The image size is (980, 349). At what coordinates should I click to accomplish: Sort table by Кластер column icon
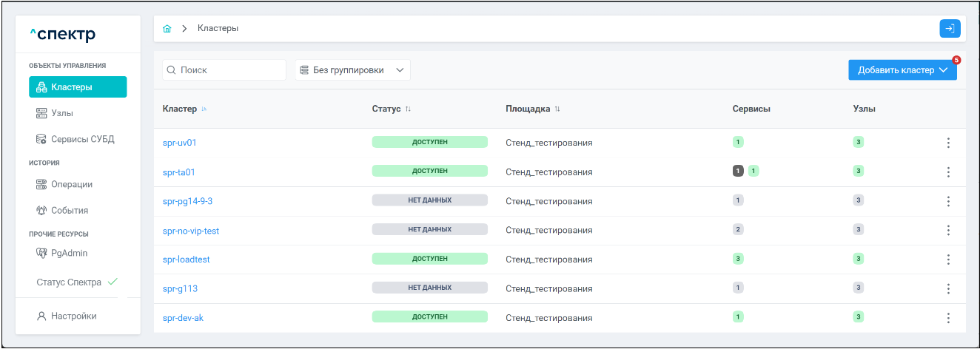204,109
